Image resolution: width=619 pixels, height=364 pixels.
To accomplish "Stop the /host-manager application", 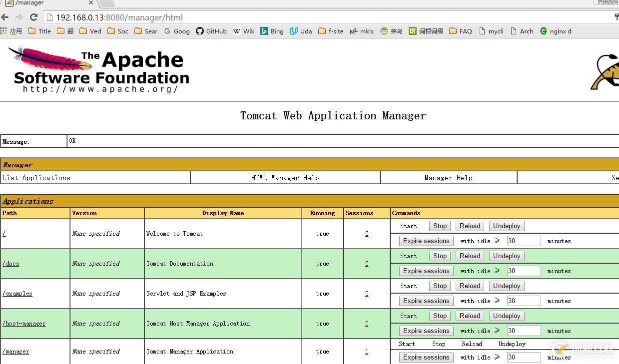I will pos(440,316).
